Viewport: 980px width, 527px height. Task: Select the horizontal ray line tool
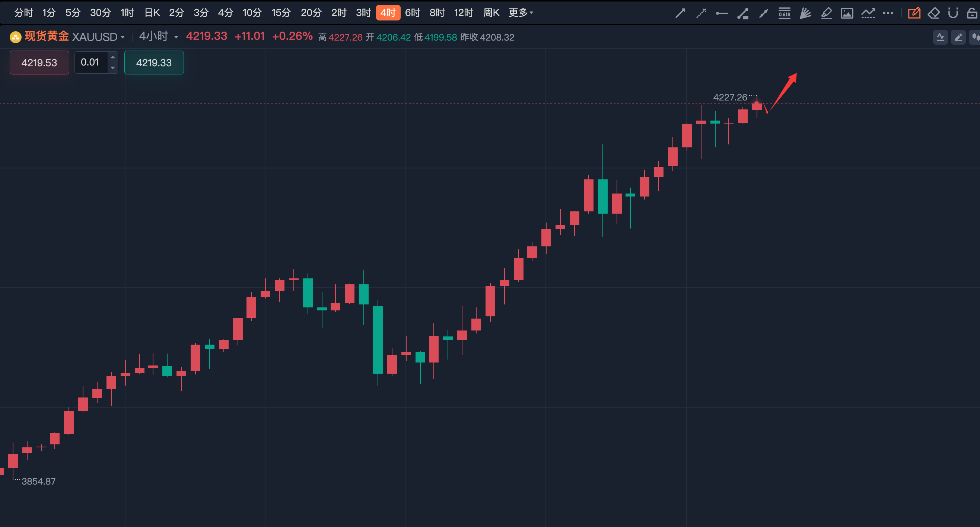722,13
